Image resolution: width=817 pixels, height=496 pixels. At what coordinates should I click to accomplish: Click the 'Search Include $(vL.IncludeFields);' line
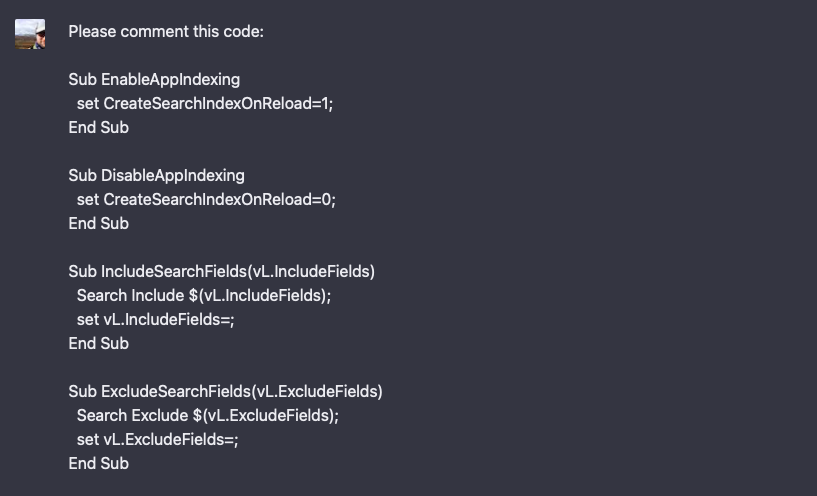click(x=204, y=295)
